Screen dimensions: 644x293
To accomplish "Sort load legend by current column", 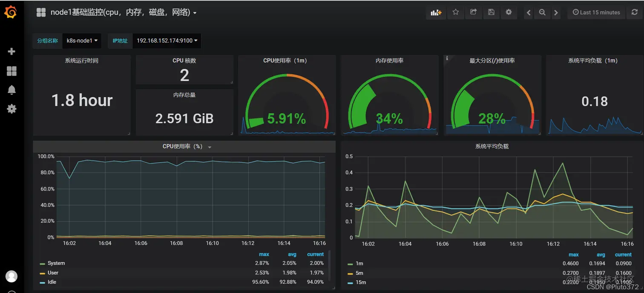I will [x=624, y=255].
